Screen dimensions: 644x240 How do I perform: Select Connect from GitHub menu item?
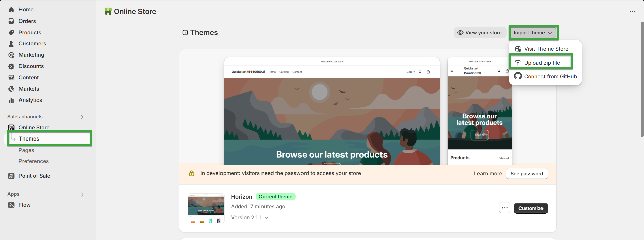(545, 76)
